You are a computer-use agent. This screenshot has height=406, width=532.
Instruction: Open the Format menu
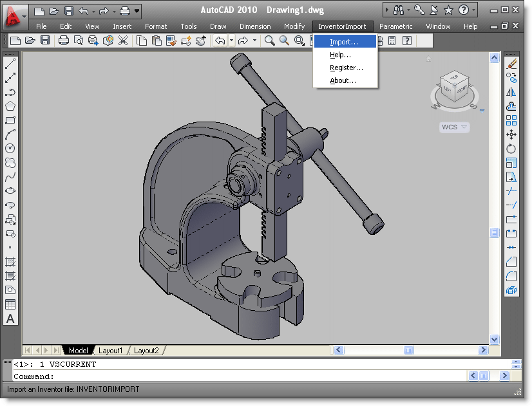pos(156,26)
